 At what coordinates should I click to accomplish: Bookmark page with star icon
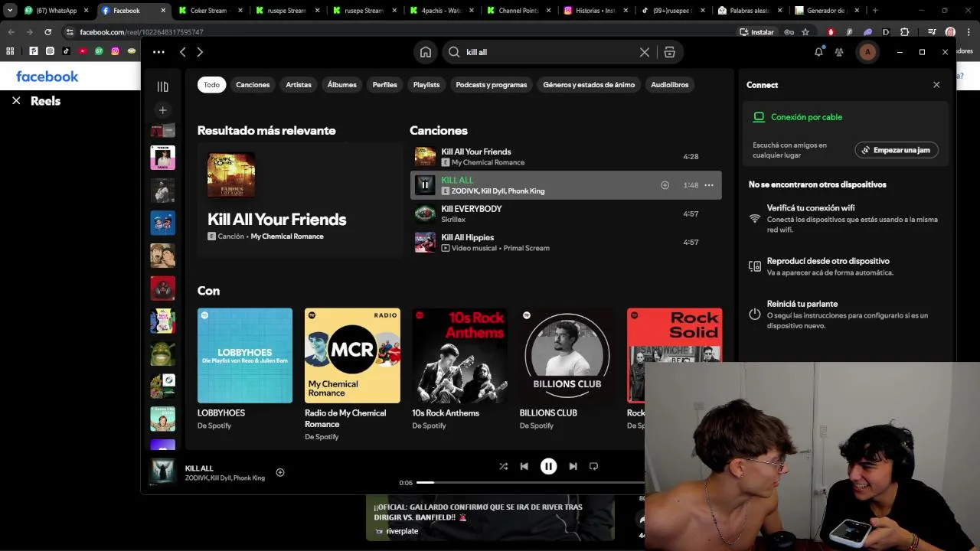[805, 32]
